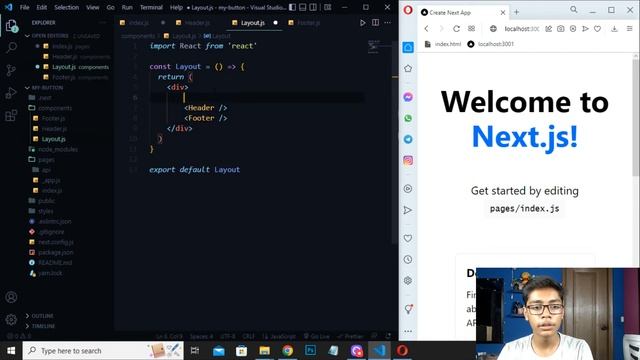
Task: Open the Search view in VS Code activity bar
Action: (x=11, y=47)
